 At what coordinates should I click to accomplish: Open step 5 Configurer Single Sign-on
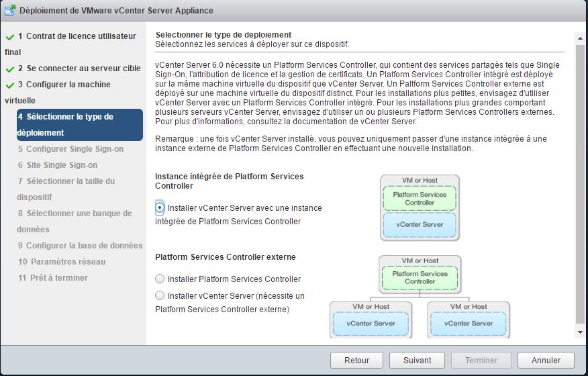(70, 149)
